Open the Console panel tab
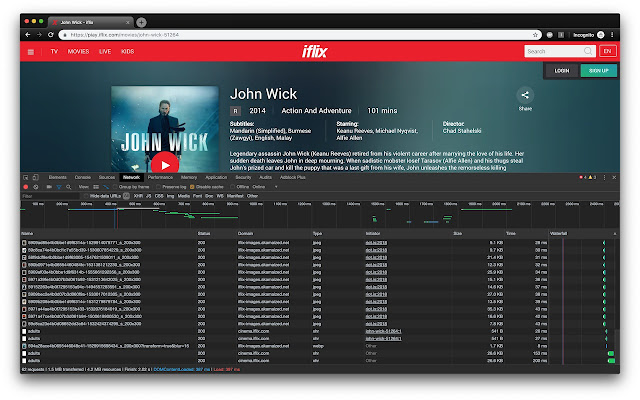640x400 pixels. tap(82, 178)
